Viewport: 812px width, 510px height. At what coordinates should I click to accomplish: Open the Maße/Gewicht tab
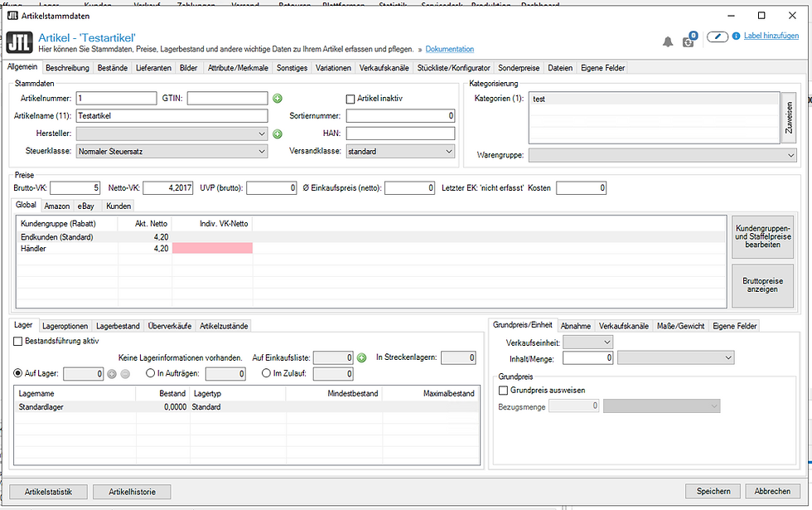click(x=680, y=326)
